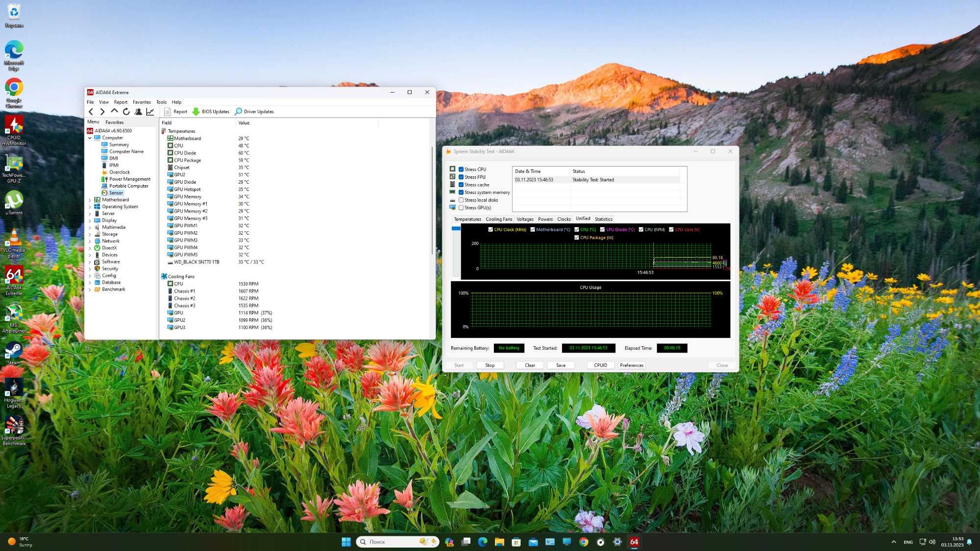Select Summary in the Computer tree
The height and width of the screenshot is (551, 980).
(119, 145)
